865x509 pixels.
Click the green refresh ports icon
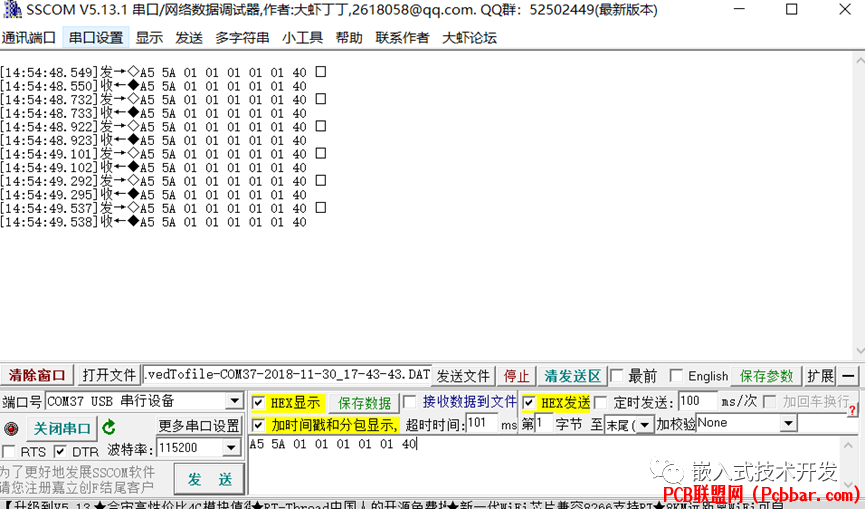pos(109,427)
